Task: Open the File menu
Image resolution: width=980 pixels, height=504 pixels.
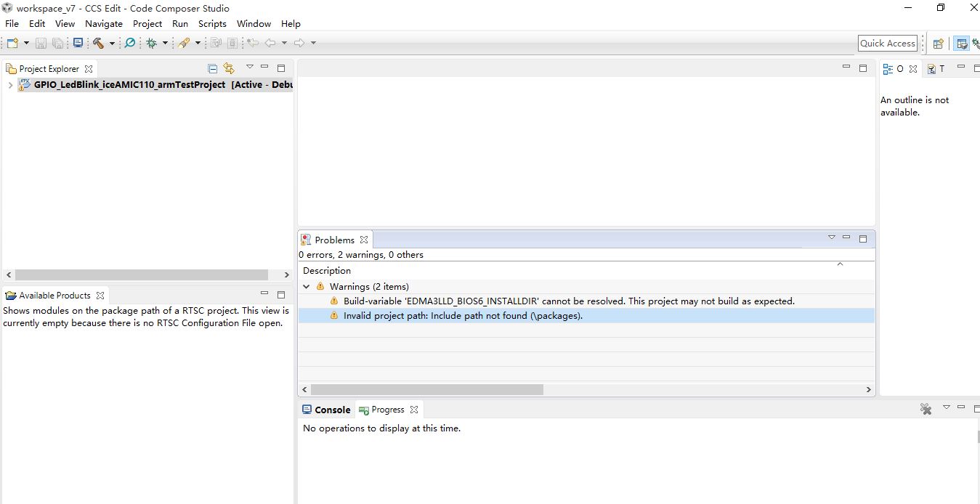Action: click(12, 23)
